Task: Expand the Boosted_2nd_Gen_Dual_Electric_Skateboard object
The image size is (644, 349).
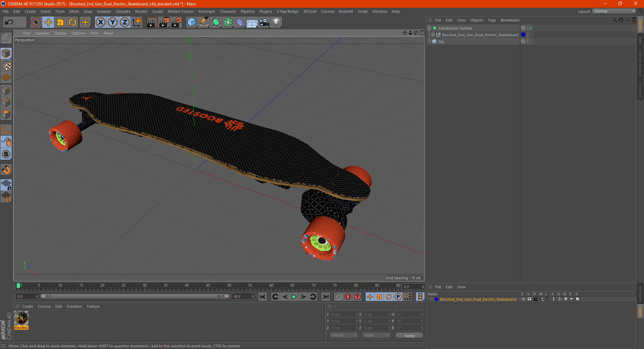Action: coord(433,35)
